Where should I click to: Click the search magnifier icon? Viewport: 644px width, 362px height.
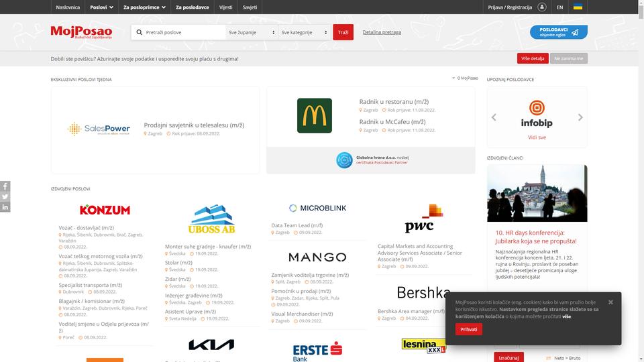140,32
